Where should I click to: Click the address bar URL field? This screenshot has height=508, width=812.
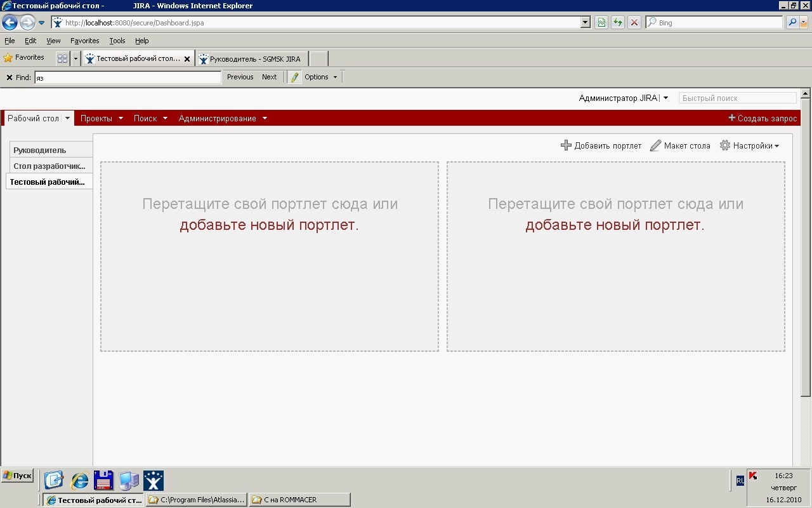[316, 23]
